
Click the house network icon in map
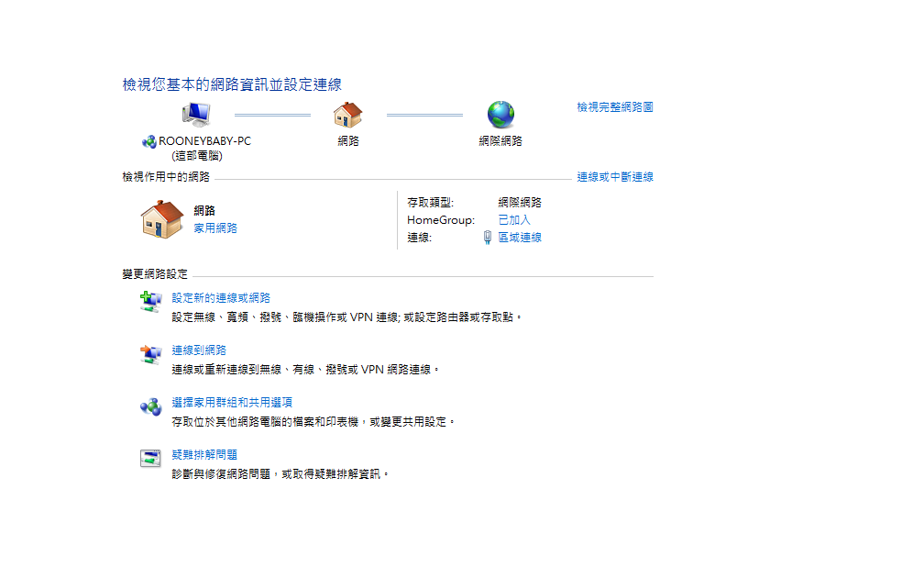click(x=347, y=115)
